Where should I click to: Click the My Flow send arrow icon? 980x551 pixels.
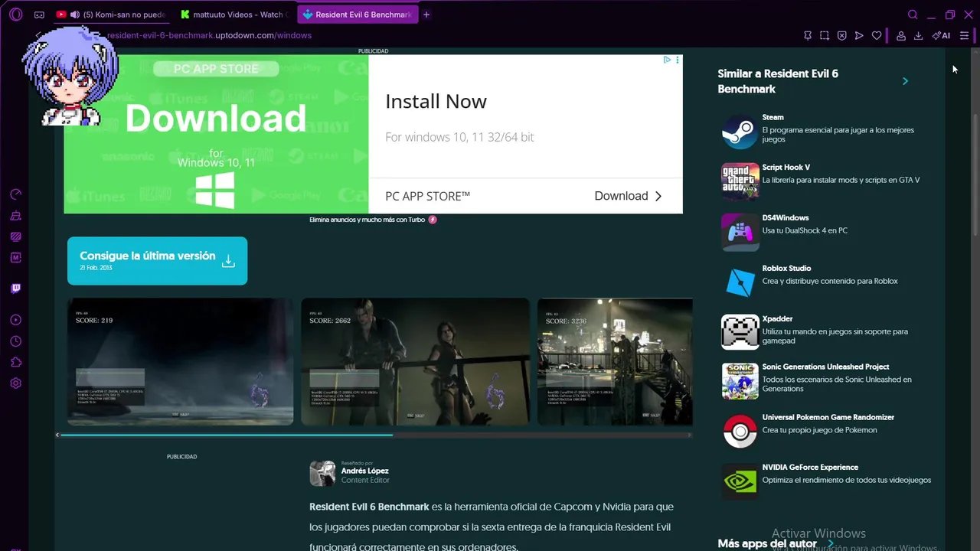[859, 35]
